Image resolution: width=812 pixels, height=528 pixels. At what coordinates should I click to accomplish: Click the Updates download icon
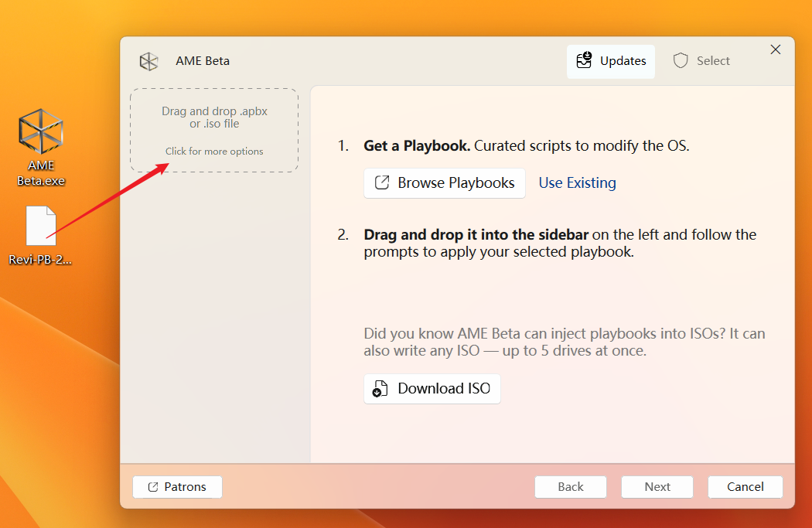coord(584,60)
